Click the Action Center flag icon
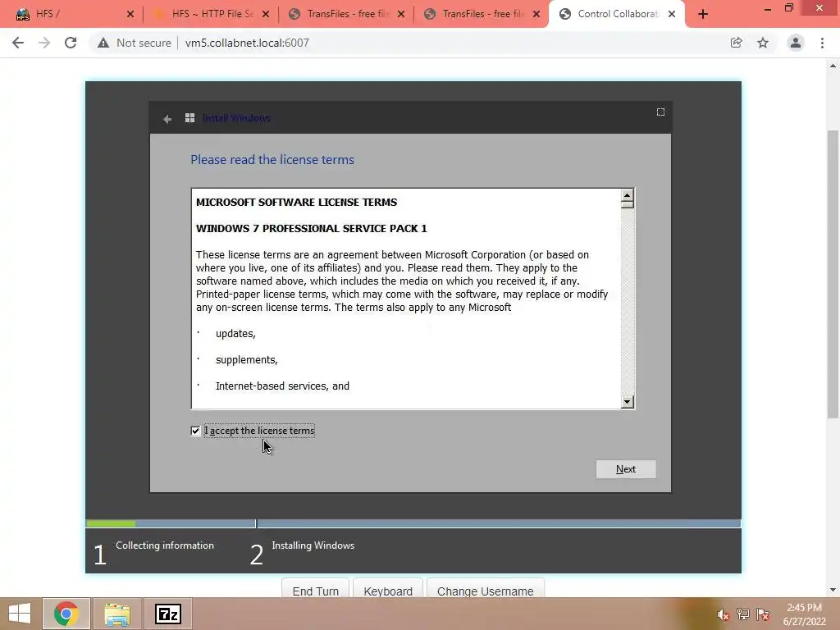The width and height of the screenshot is (840, 630). point(763,614)
